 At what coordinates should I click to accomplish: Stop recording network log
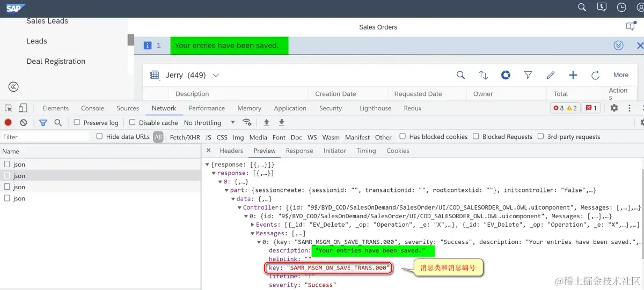click(x=8, y=123)
